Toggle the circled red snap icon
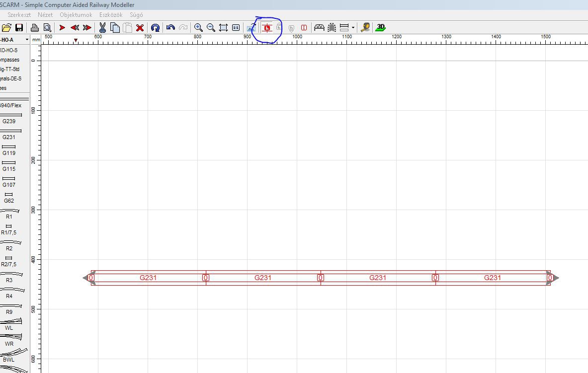 (x=267, y=28)
